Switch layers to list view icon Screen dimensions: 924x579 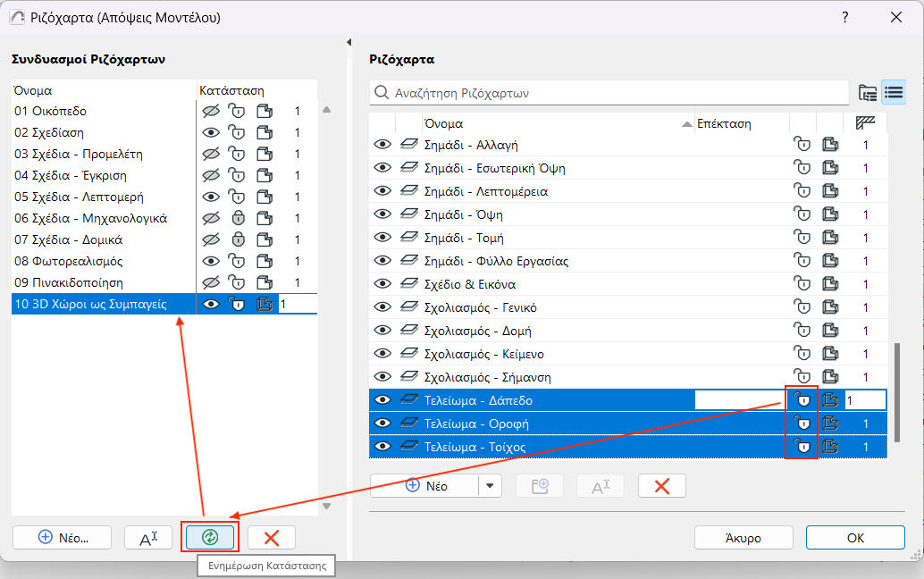pyautogui.click(x=894, y=92)
